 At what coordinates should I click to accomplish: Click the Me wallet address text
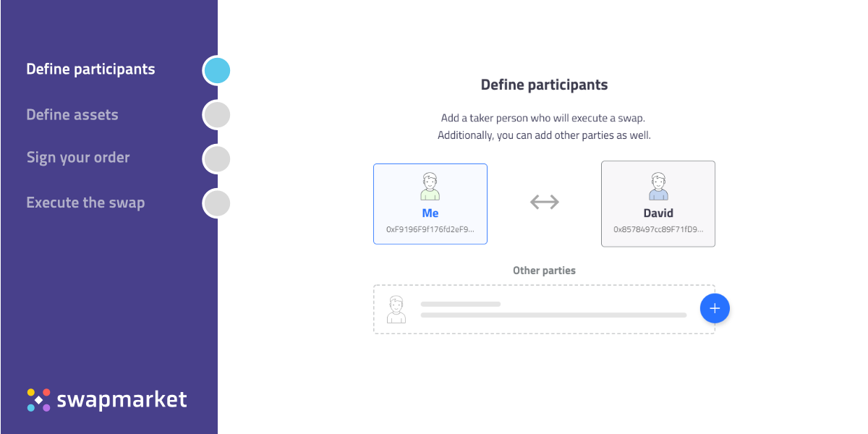430,229
